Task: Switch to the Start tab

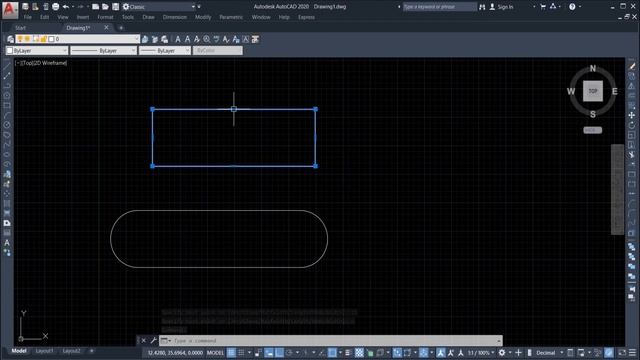Action: (x=20, y=28)
